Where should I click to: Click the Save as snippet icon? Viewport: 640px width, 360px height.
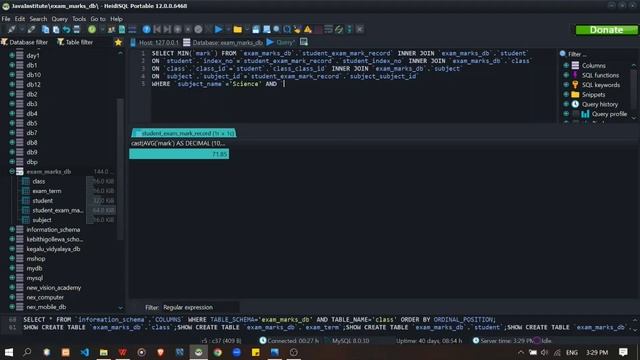tap(266, 29)
